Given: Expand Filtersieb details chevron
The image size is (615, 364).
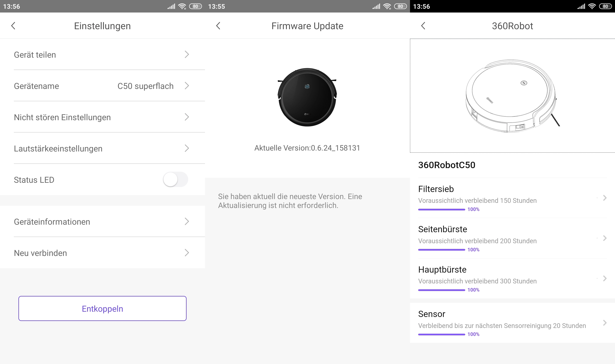Looking at the screenshot, I should [x=605, y=198].
